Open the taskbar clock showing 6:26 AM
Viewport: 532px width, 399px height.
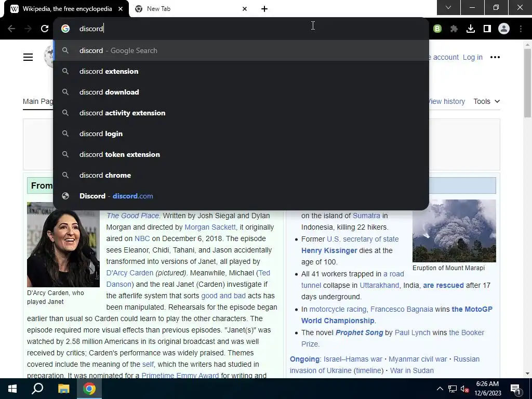click(x=487, y=389)
